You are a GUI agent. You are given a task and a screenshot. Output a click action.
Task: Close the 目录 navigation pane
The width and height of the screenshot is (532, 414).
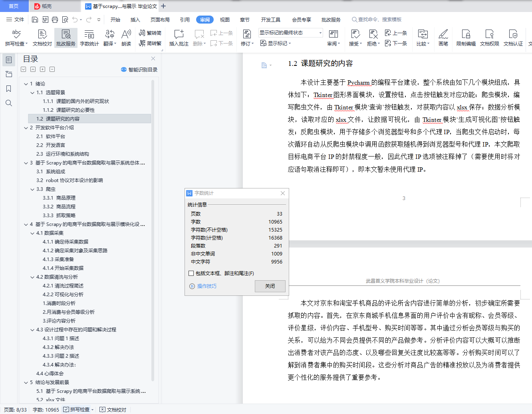pos(153,59)
